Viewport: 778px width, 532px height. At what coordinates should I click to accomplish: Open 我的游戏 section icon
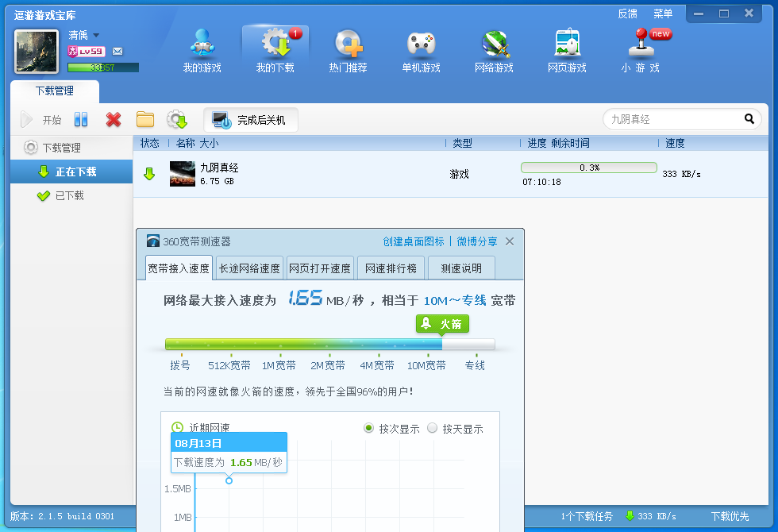coord(202,42)
